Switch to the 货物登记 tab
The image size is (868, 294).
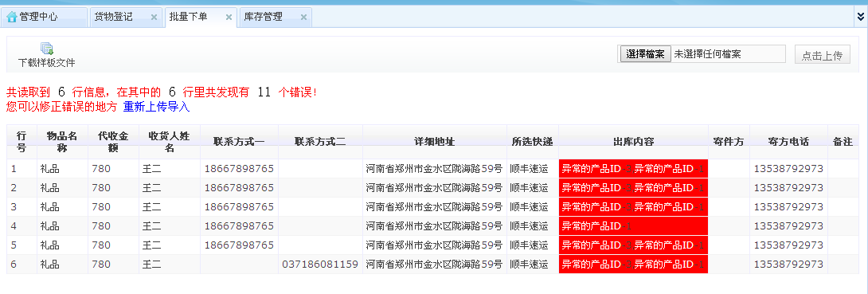tap(114, 18)
